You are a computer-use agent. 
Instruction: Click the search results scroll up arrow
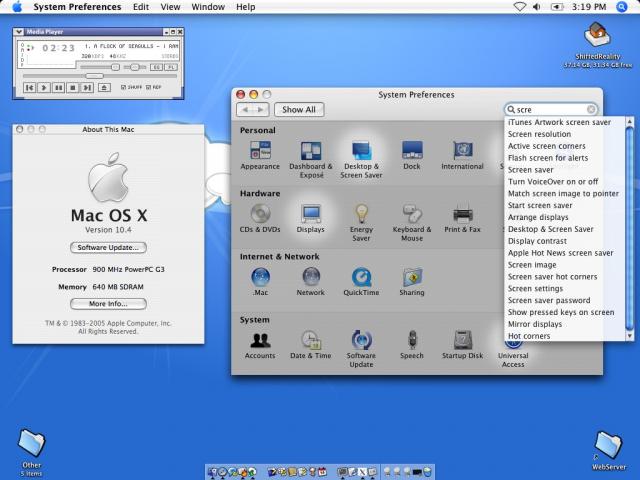click(629, 122)
